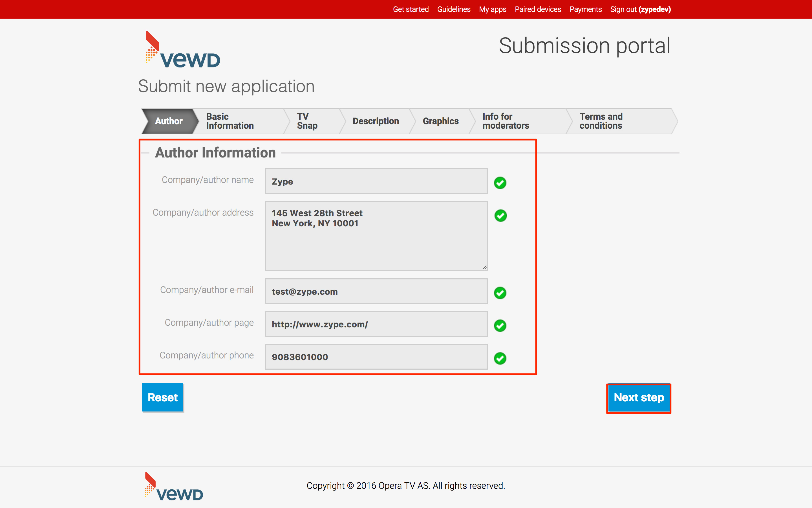Click the Vewd logo in the header
Screen dimensions: 812x508
coord(183,50)
